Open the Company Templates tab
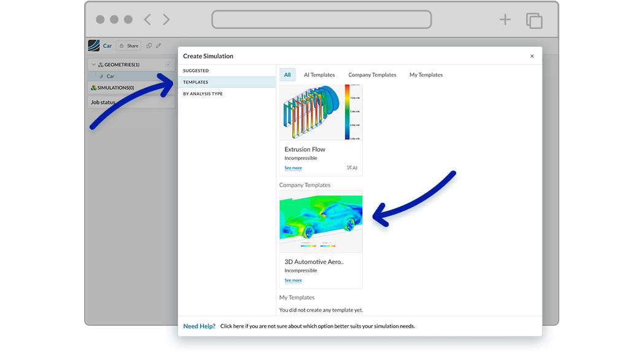This screenshot has width=644, height=351. coord(372,75)
